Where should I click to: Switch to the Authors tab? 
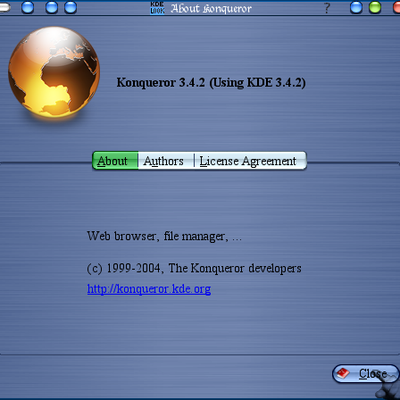click(166, 161)
